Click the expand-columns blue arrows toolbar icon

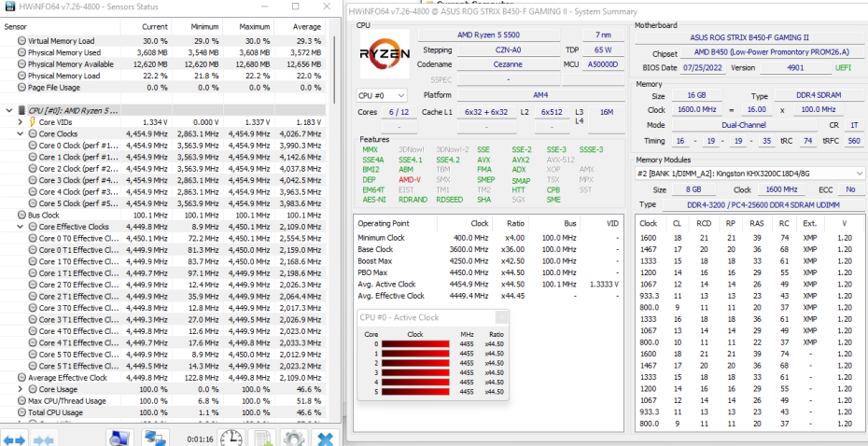pos(13,439)
